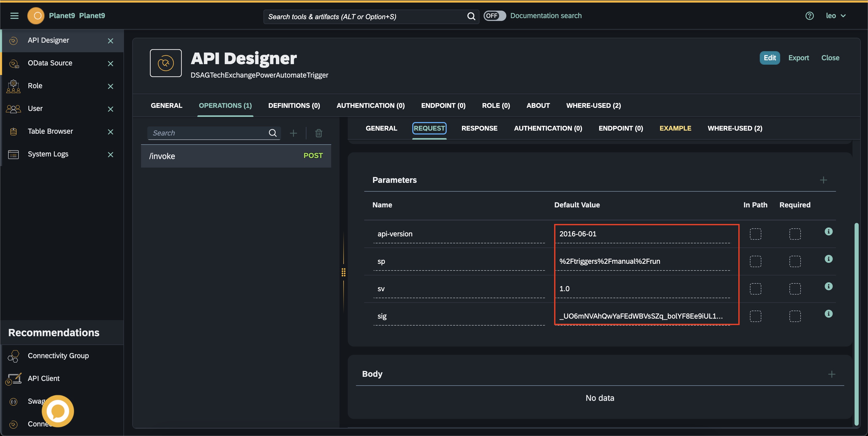Click info icon for api-version parameter
Image resolution: width=868 pixels, height=436 pixels.
[828, 232]
